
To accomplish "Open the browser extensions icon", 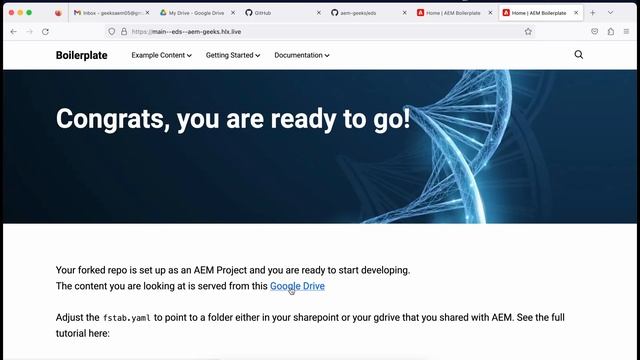I will (x=611, y=31).
